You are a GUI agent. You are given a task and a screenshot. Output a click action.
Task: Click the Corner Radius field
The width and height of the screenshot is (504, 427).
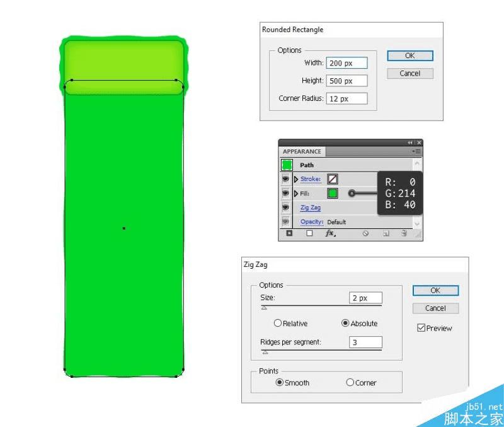click(x=346, y=99)
